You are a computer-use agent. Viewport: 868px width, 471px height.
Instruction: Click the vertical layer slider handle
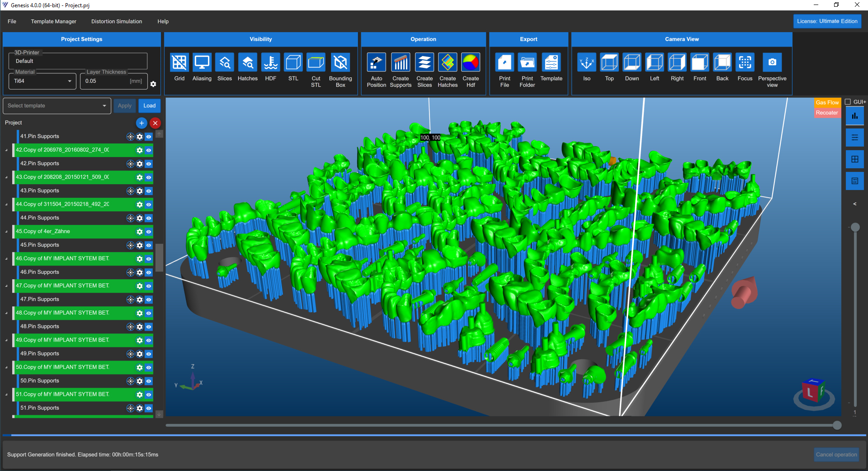(x=855, y=227)
